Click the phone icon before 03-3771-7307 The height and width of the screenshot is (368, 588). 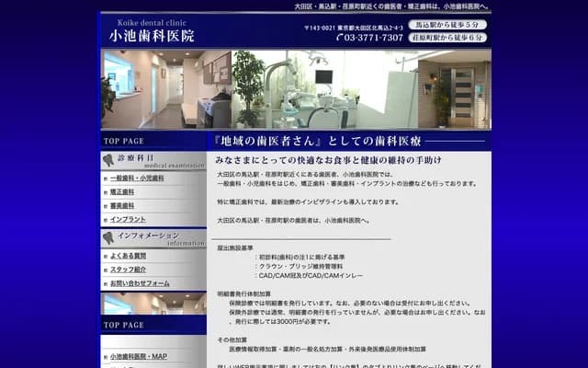(x=339, y=38)
